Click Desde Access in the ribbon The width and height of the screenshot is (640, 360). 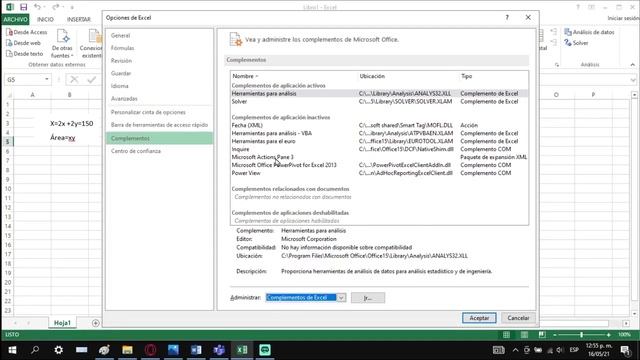(x=27, y=32)
